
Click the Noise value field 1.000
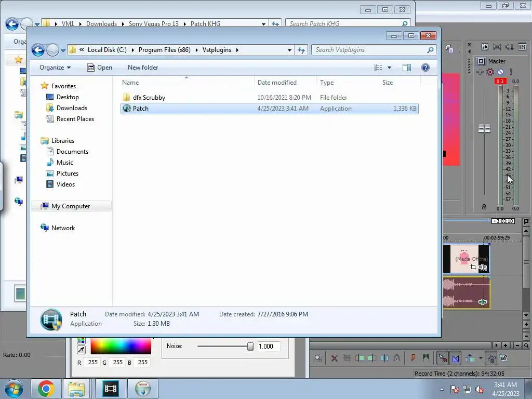pos(268,347)
